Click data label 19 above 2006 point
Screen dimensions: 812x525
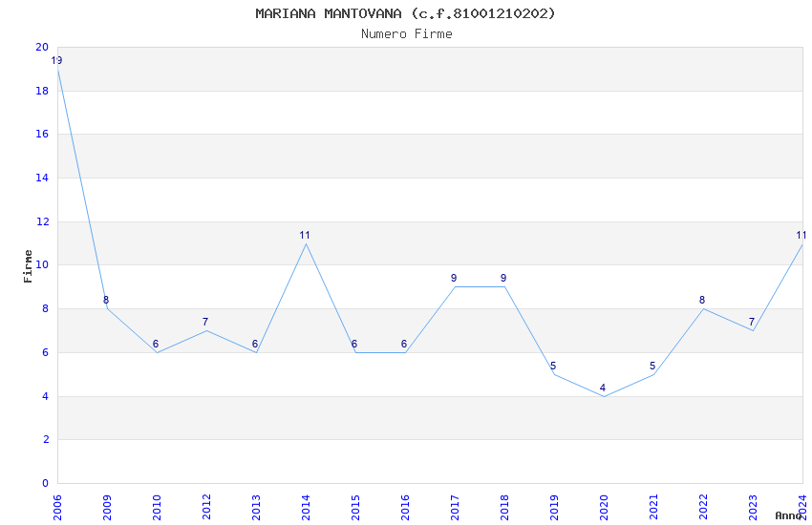click(x=56, y=60)
